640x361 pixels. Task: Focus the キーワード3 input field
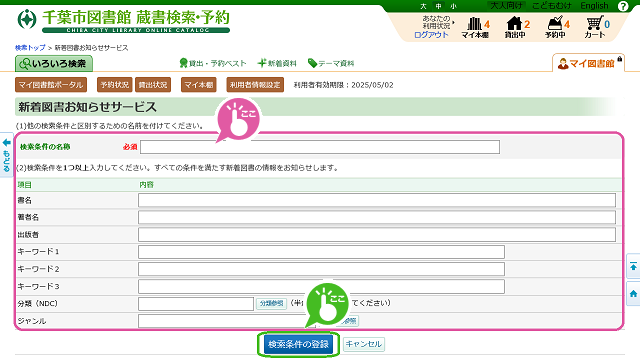[321, 287]
